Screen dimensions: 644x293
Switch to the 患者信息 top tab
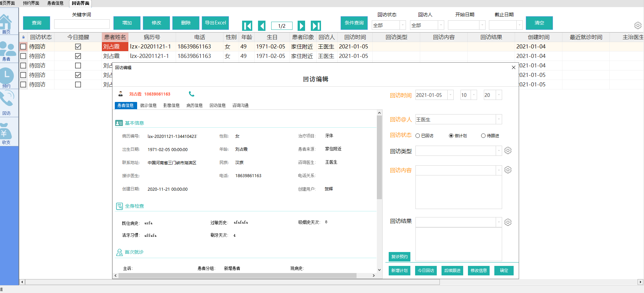coord(55,3)
